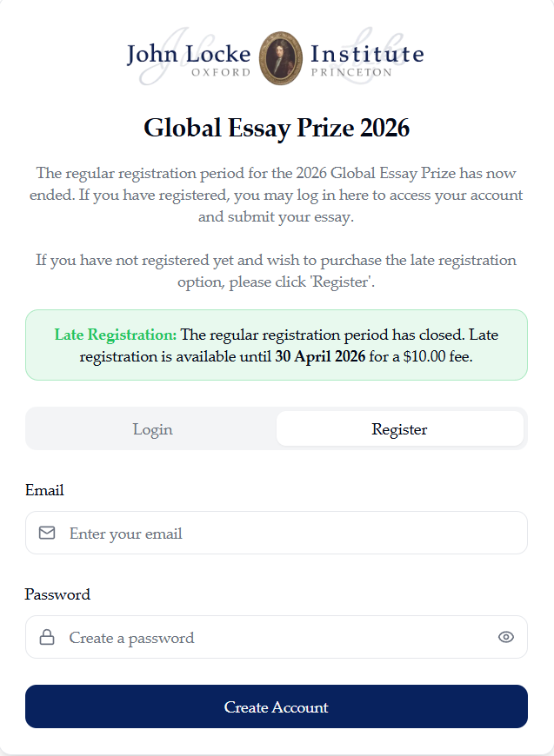
Task: Show password using the eye icon
Action: (x=506, y=637)
